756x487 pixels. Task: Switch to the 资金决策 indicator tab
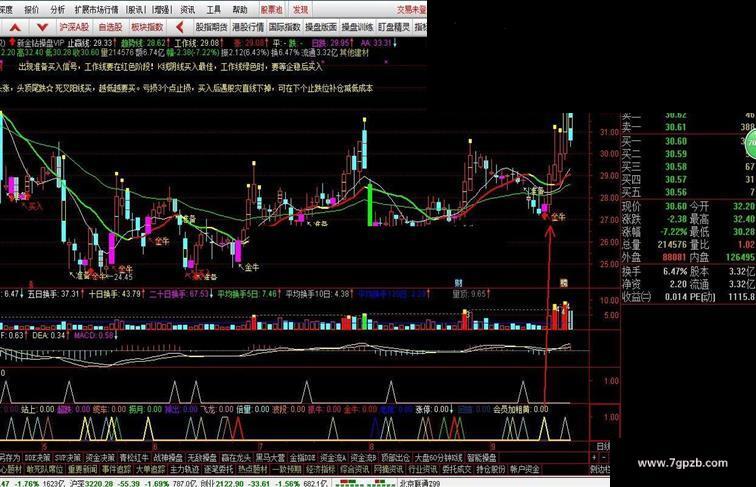click(100, 458)
